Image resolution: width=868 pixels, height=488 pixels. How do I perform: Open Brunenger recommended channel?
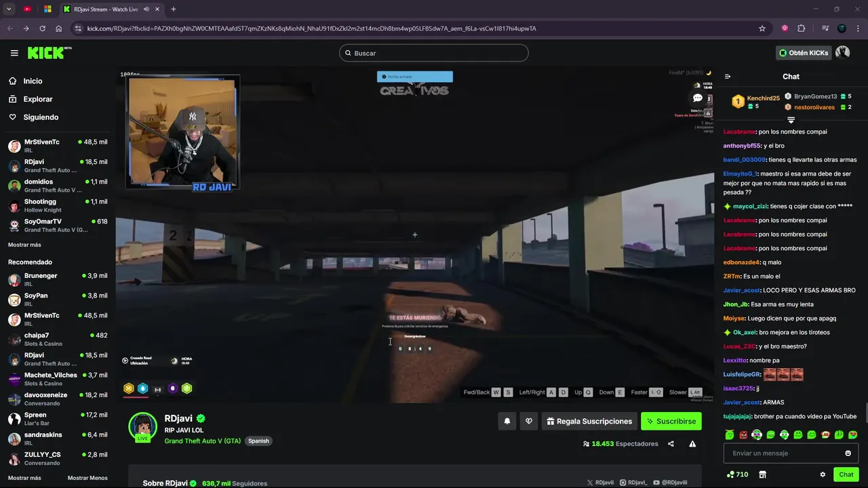click(58, 279)
